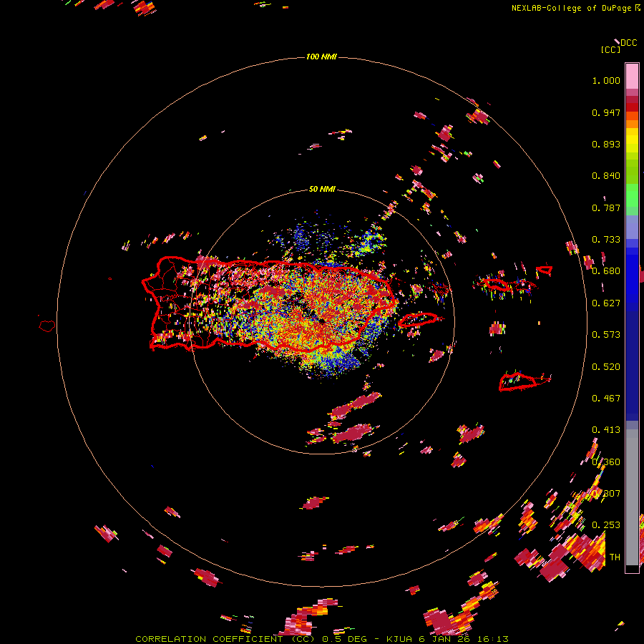Click the small Mona Island outline to the west

(47, 326)
